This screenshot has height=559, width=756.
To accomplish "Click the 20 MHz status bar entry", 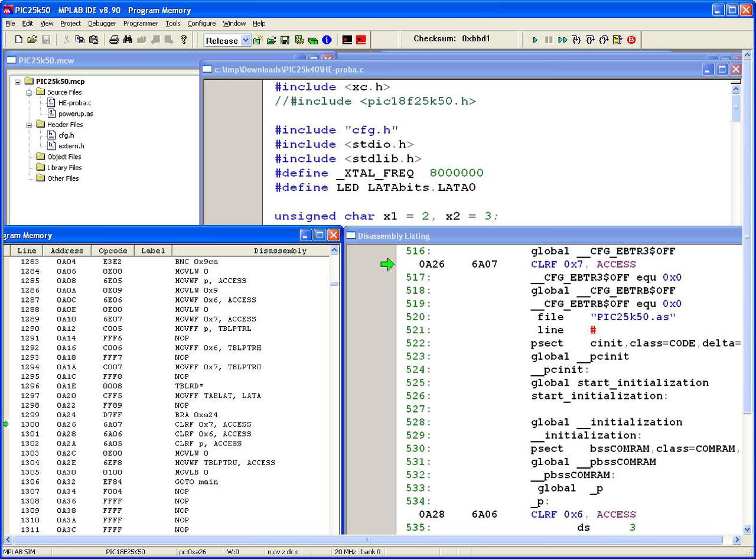I will (x=346, y=552).
